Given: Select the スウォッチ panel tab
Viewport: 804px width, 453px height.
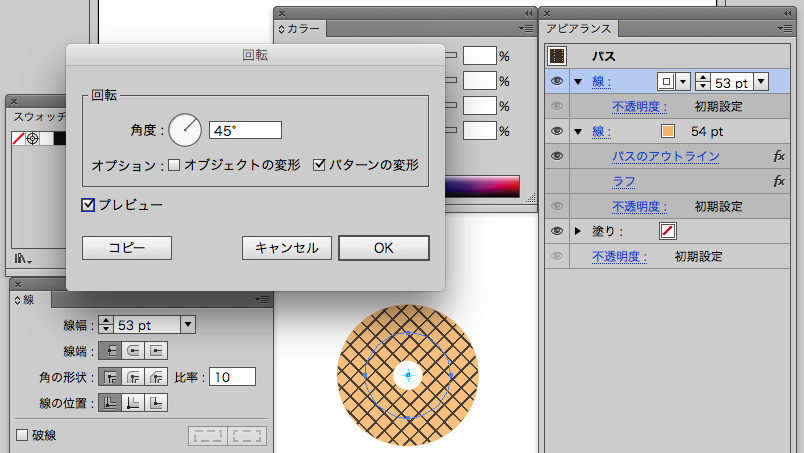Looking at the screenshot, I should click(39, 117).
